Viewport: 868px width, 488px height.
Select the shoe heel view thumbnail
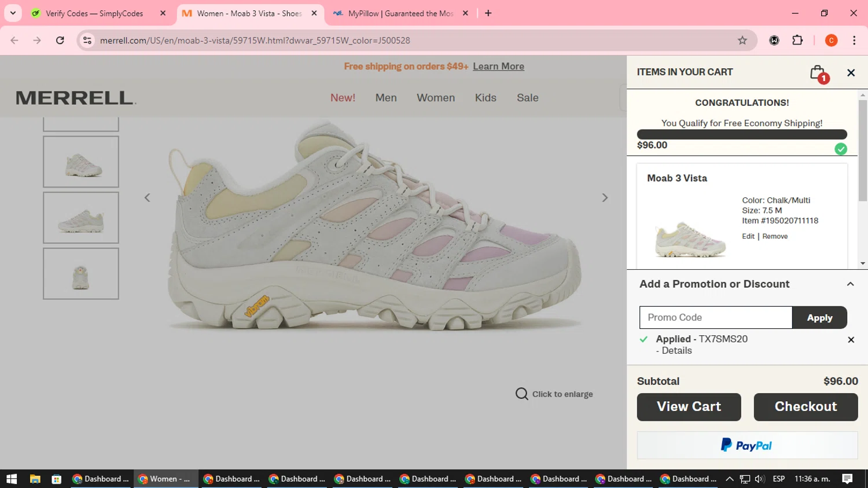(81, 274)
